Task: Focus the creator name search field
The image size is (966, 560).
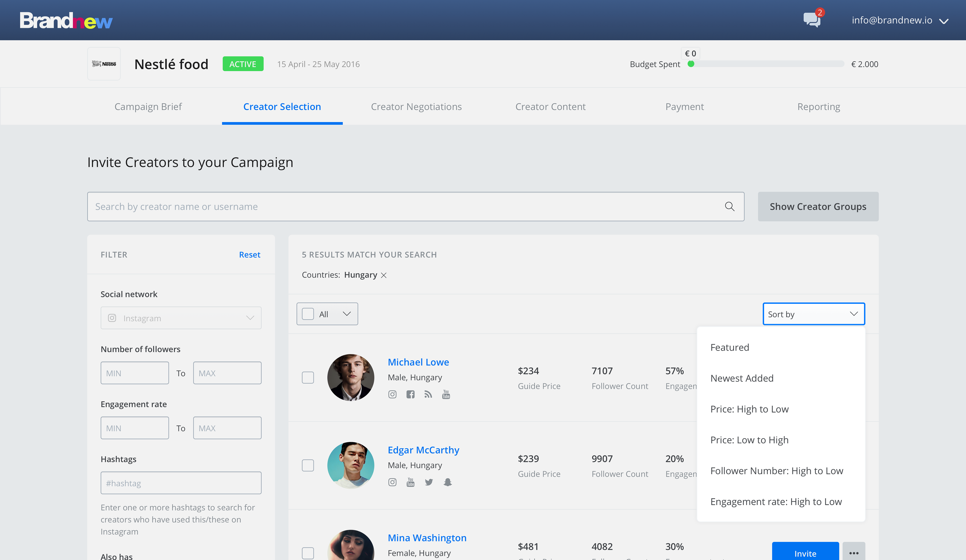Action: [416, 207]
